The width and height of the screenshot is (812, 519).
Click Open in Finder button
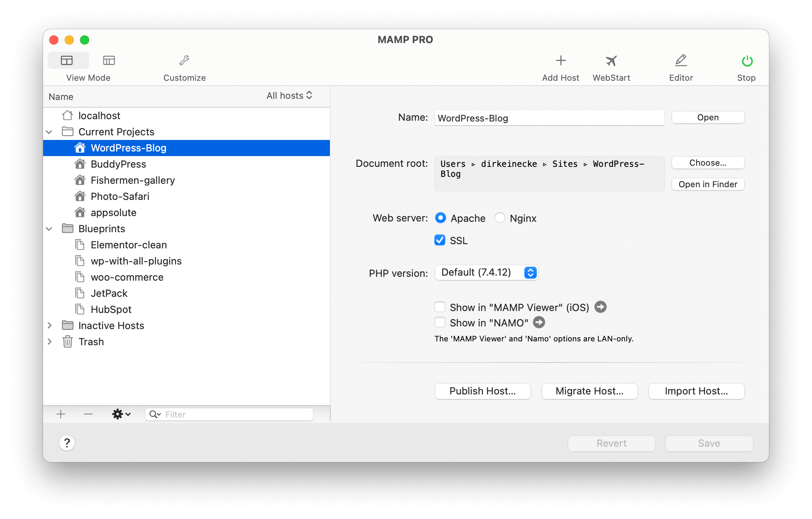click(x=708, y=184)
